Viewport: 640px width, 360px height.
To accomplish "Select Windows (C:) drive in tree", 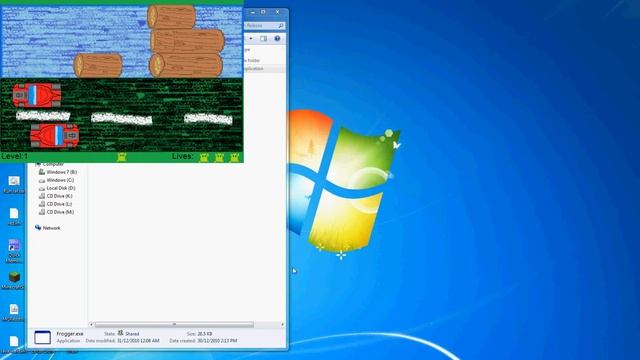I will pyautogui.click(x=56, y=180).
